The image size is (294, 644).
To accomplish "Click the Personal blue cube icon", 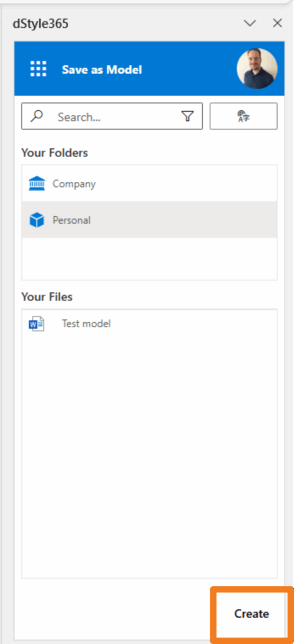I will (37, 220).
